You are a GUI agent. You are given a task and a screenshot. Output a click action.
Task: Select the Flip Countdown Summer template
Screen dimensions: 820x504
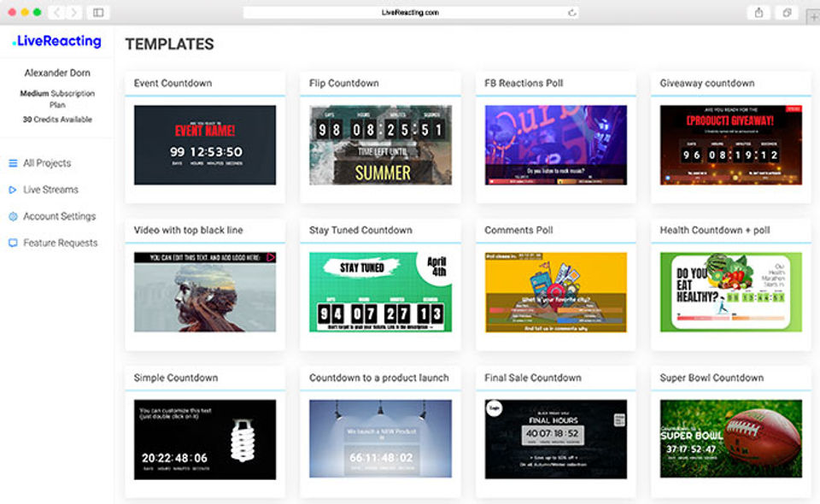pyautogui.click(x=380, y=145)
